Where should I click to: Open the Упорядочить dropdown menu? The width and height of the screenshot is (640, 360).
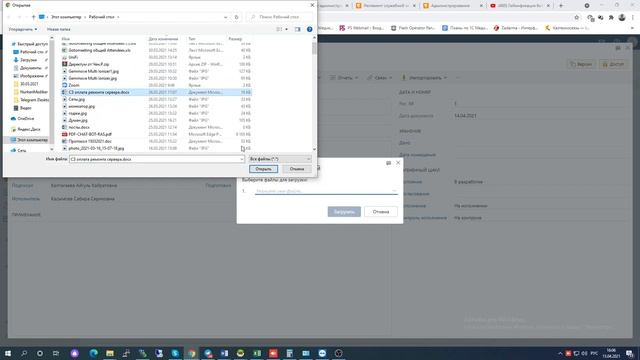coord(23,29)
